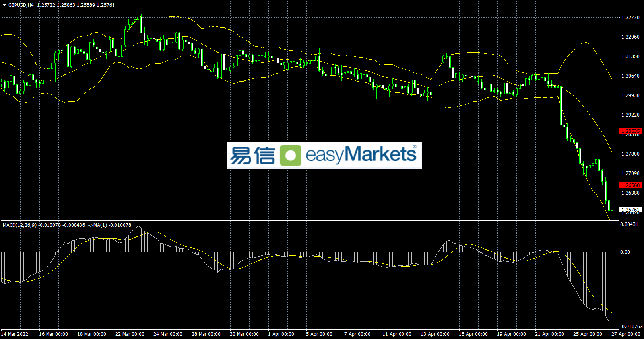The image size is (644, 339).
Task: Click the 11 Apr 00:00 time label
Action: (x=397, y=334)
